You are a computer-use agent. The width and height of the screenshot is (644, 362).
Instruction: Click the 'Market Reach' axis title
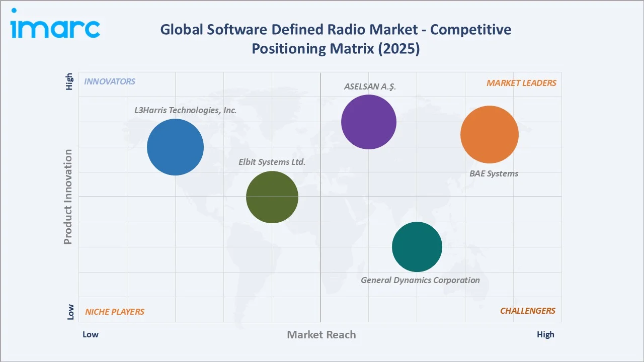tap(321, 334)
